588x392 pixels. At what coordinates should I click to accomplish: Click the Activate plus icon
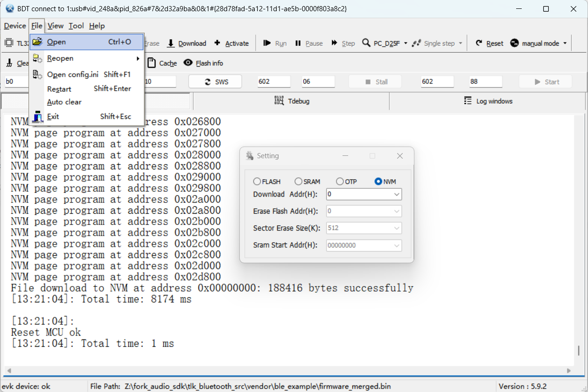point(217,43)
